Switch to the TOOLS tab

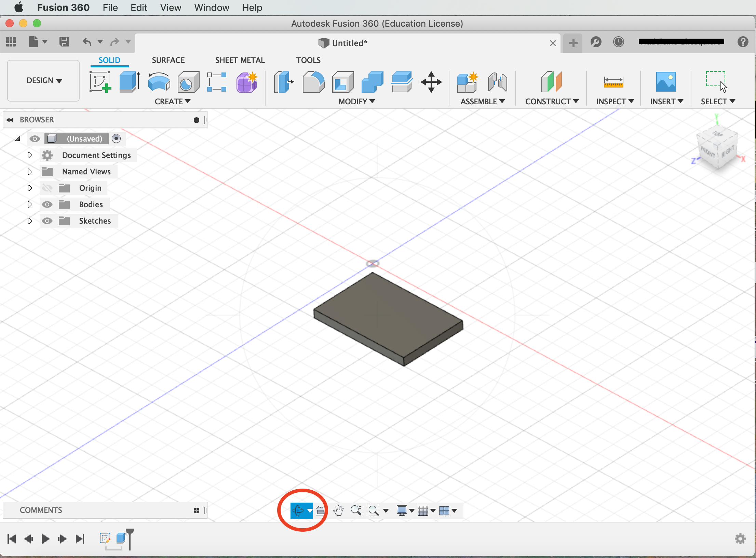tap(308, 60)
